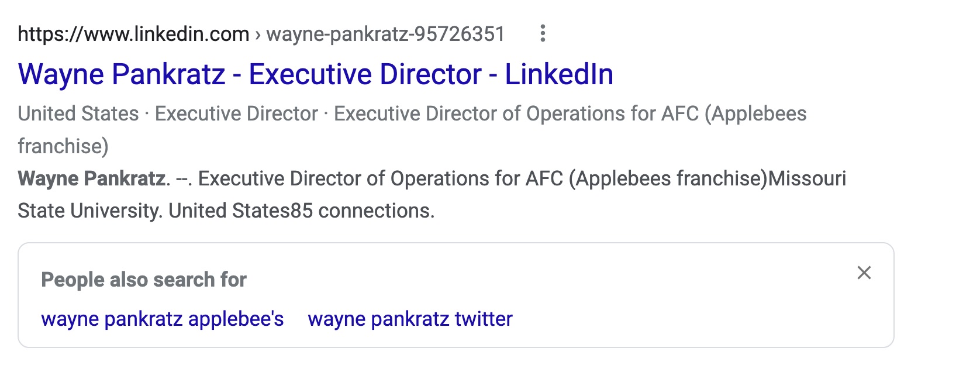980x372 pixels.
Task: Close the People also search for box
Action: coord(864,273)
